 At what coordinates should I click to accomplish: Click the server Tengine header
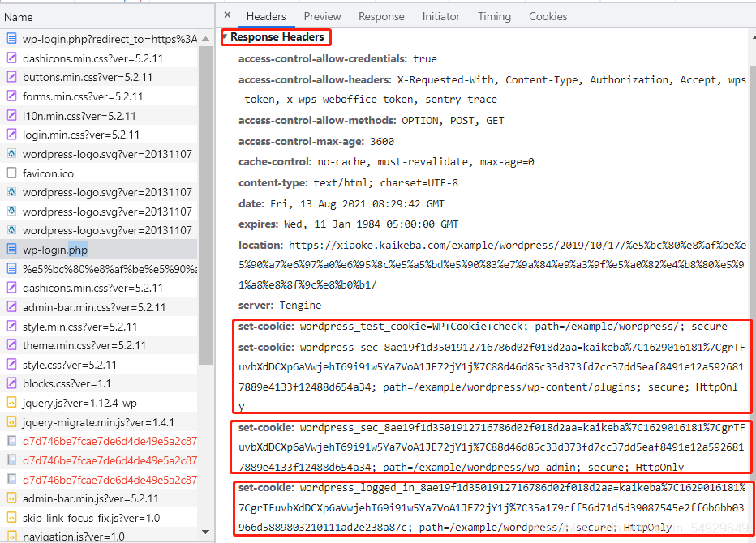[x=280, y=306]
